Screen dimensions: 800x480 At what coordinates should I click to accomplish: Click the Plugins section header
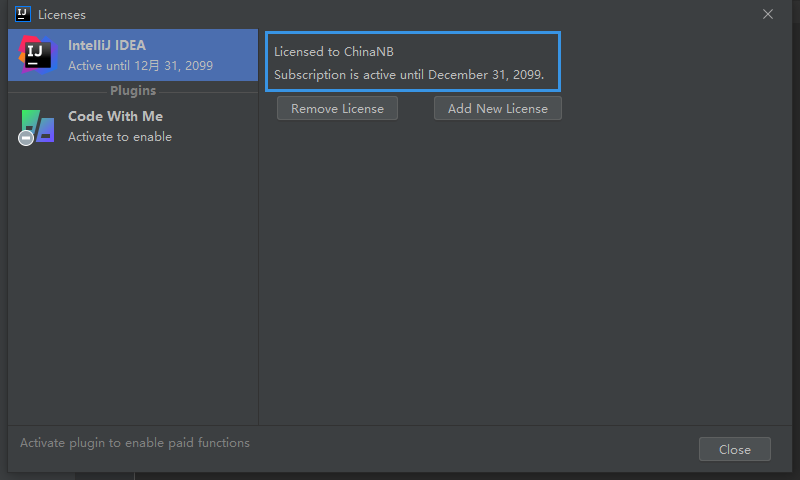[133, 91]
